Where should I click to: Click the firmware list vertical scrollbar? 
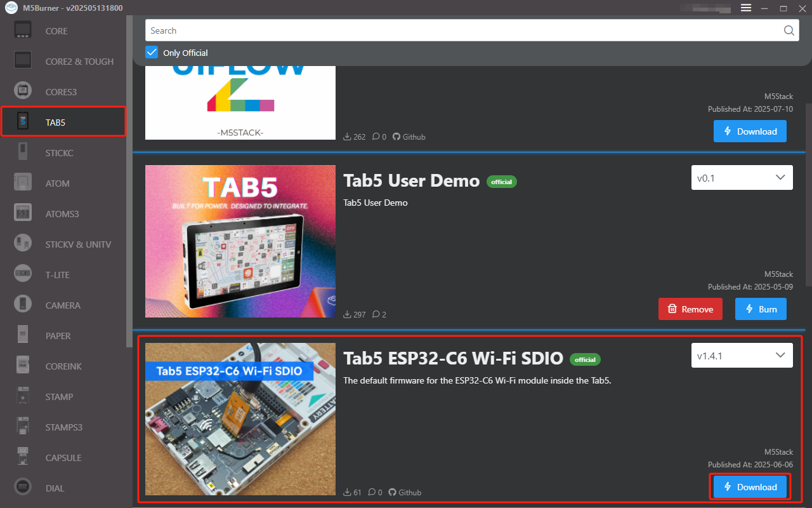(x=808, y=194)
